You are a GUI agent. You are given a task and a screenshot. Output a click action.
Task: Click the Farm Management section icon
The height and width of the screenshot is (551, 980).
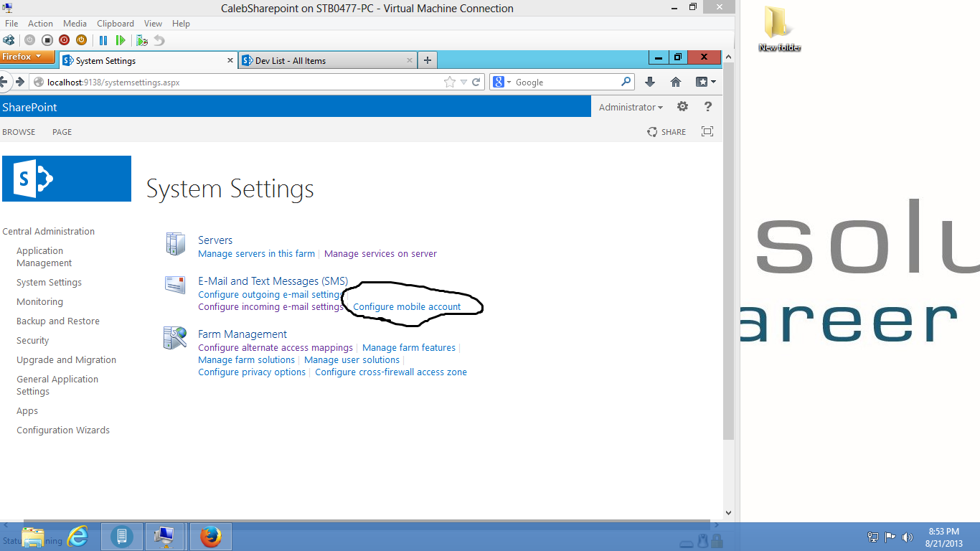(175, 338)
